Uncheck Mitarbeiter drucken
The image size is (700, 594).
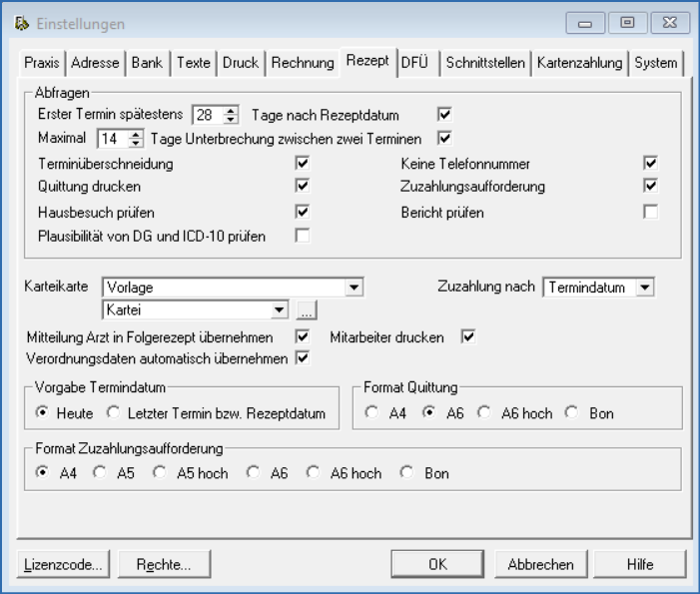coord(468,337)
